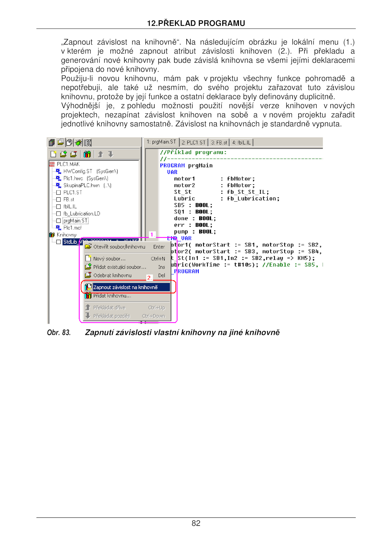
Task: Choose Otevřít soubor/knihovnu from context menu
Action: coord(127,247)
